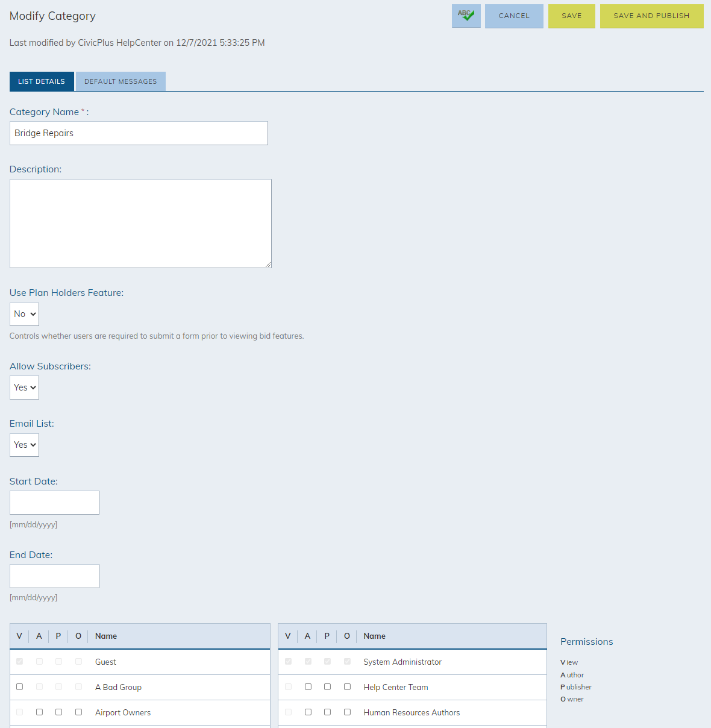
Task: Click the left table Name column header
Action: pyautogui.click(x=106, y=636)
